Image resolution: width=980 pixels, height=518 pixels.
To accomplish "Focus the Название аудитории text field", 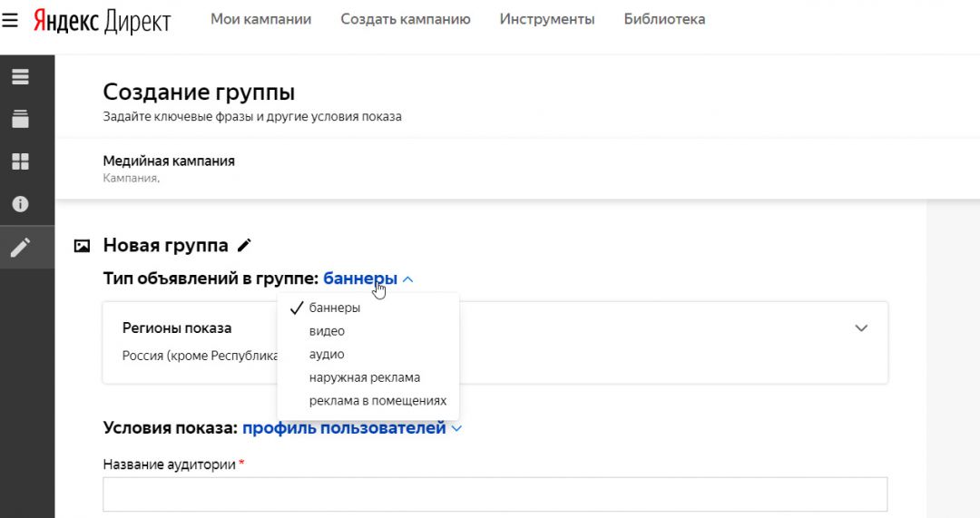I will [495, 494].
